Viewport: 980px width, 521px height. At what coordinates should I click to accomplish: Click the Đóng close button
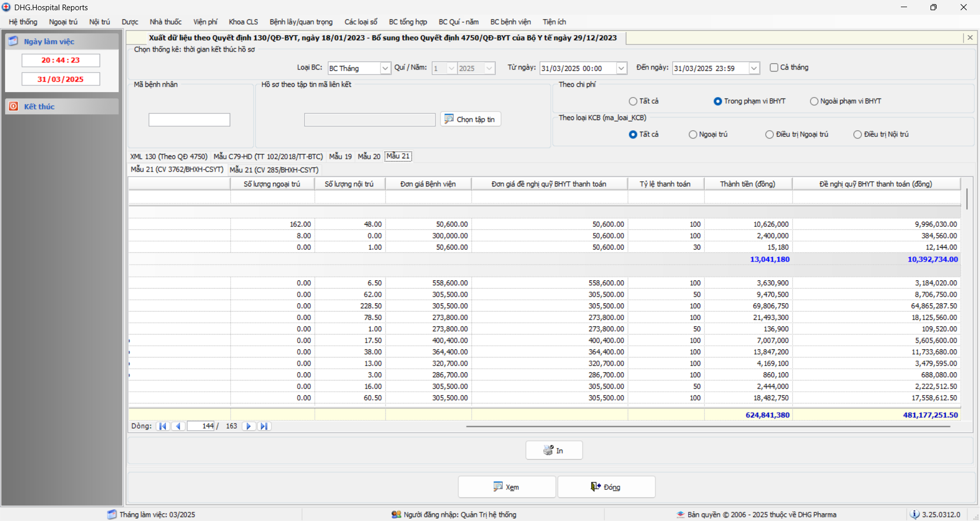pos(606,487)
